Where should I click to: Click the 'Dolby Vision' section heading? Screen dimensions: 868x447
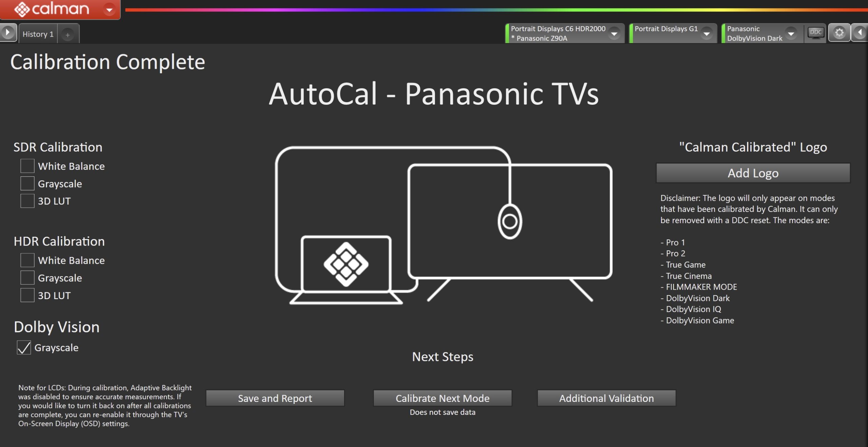57,327
